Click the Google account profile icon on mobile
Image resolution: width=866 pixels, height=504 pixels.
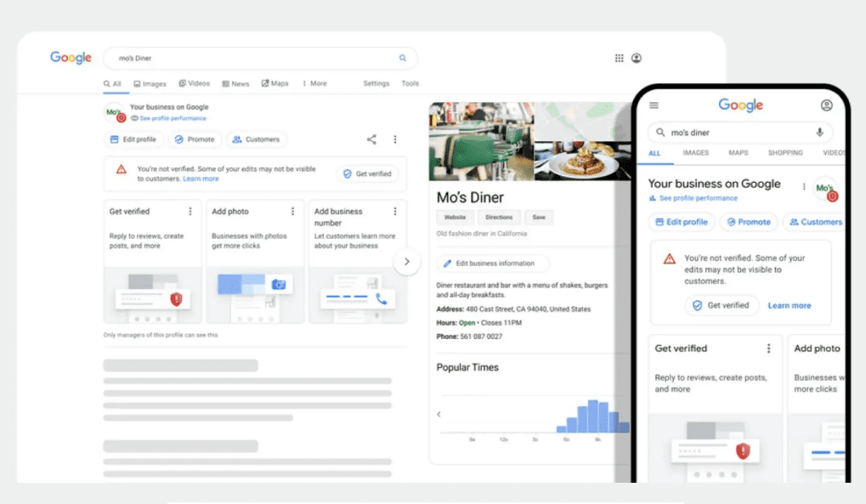[827, 105]
